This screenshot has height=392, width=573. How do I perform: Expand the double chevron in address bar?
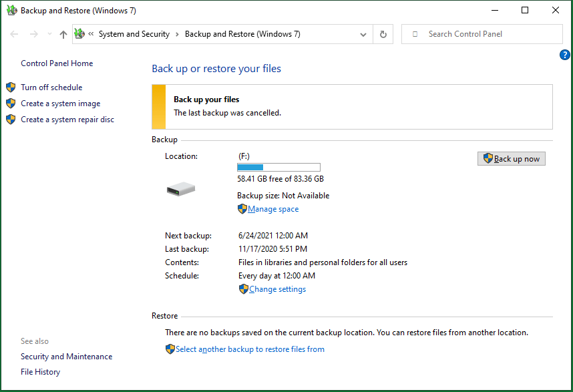tap(91, 34)
